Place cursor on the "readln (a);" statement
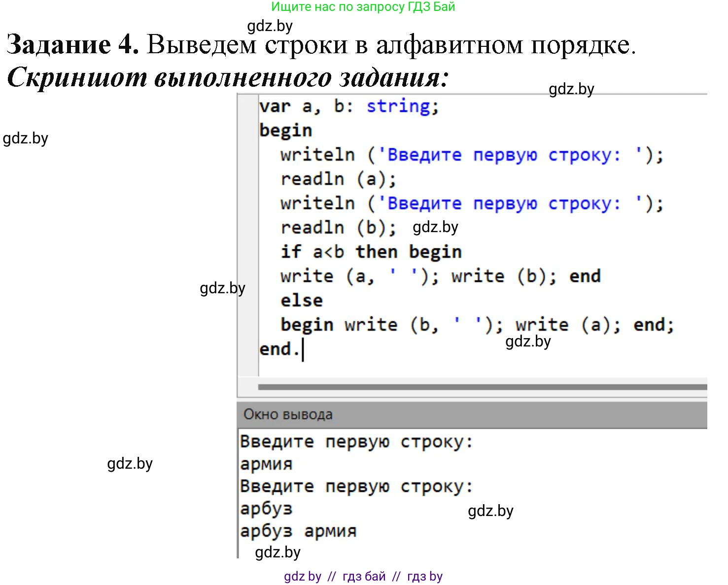Image resolution: width=728 pixels, height=585 pixels. [x=338, y=179]
